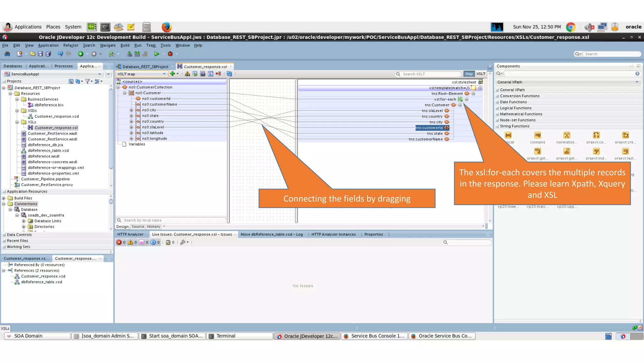Click the Chrome icon in system tray
Image resolution: width=644 pixels, height=362 pixels.
pyautogui.click(x=571, y=27)
